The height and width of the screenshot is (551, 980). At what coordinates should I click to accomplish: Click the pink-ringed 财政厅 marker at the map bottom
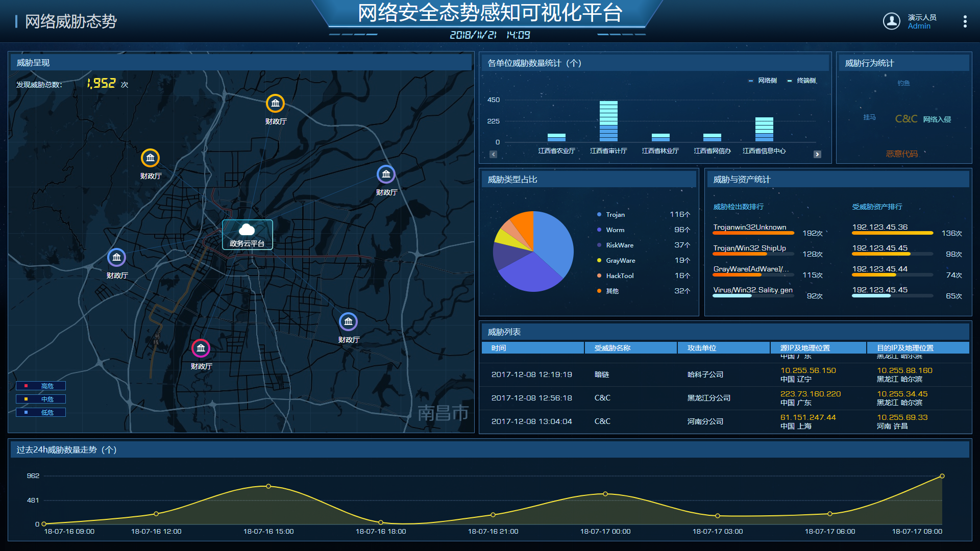click(201, 348)
